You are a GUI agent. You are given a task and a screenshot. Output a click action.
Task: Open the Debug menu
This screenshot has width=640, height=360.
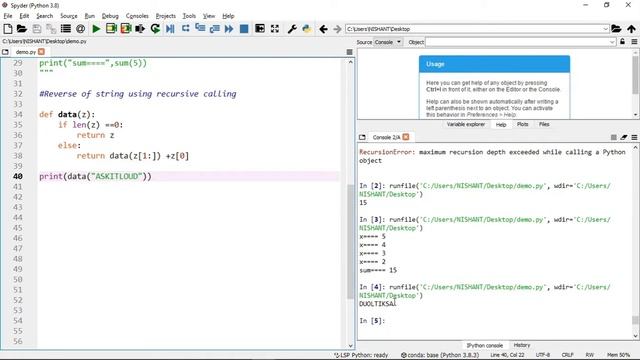[x=110, y=16]
